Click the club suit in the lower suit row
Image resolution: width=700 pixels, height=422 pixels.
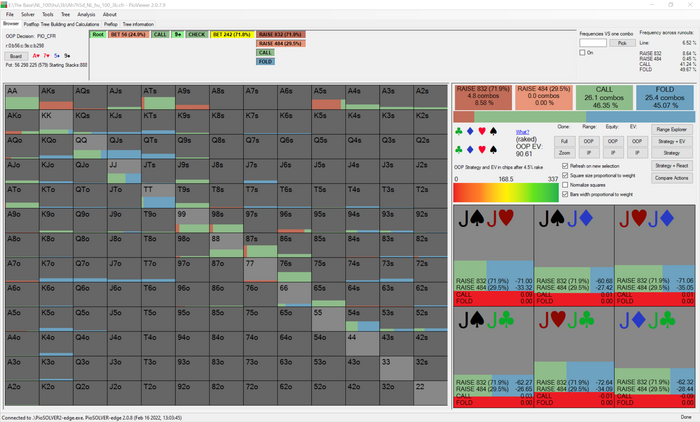(458, 150)
